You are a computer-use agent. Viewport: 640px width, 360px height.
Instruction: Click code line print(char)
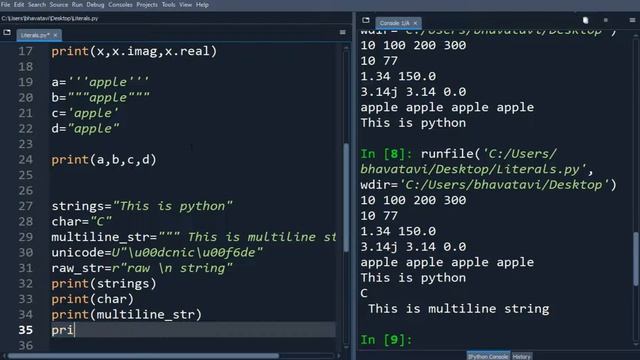click(92, 299)
